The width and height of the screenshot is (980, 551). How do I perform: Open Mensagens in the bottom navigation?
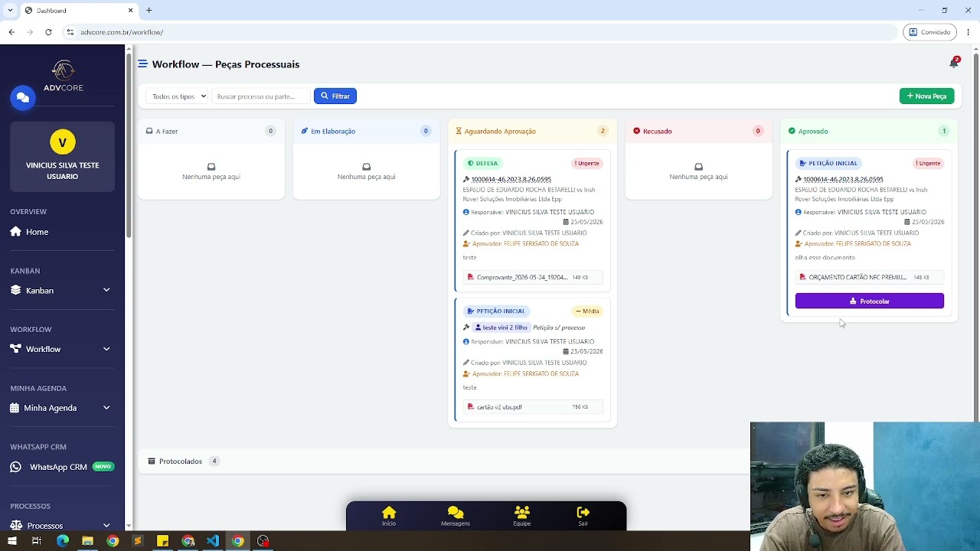[x=456, y=516]
